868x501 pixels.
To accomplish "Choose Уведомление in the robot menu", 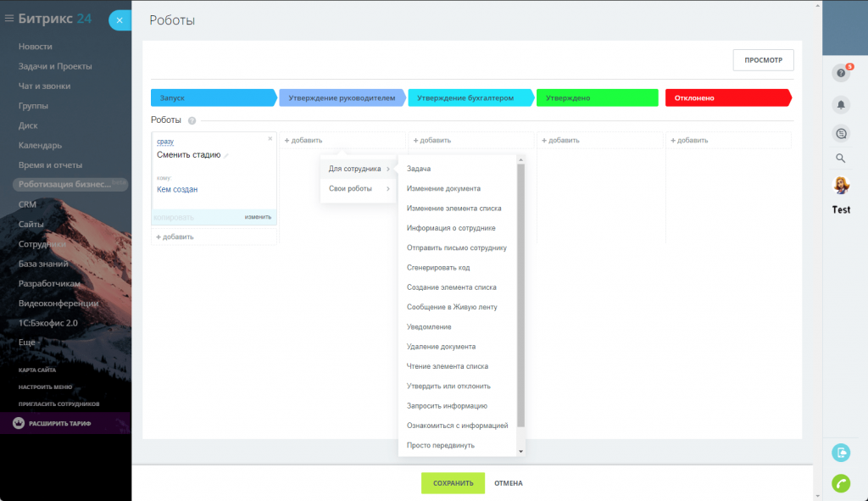I will coord(429,326).
